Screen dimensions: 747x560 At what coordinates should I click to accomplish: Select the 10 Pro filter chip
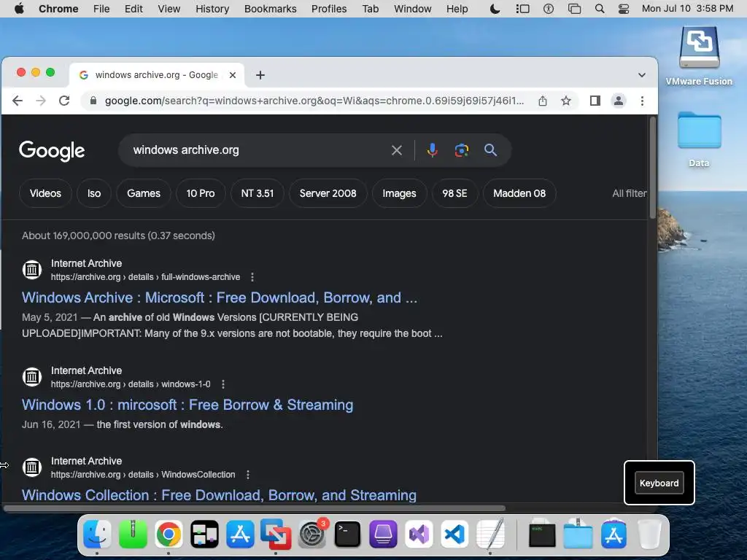click(x=201, y=193)
